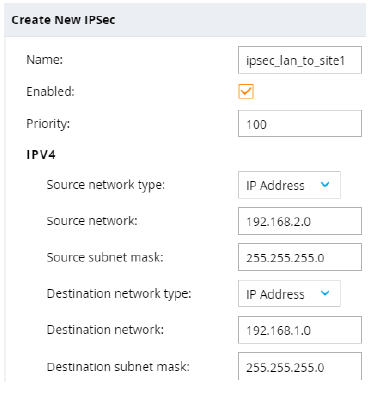Click the Create New IPSec title text
371x393 pixels.
coord(63,20)
